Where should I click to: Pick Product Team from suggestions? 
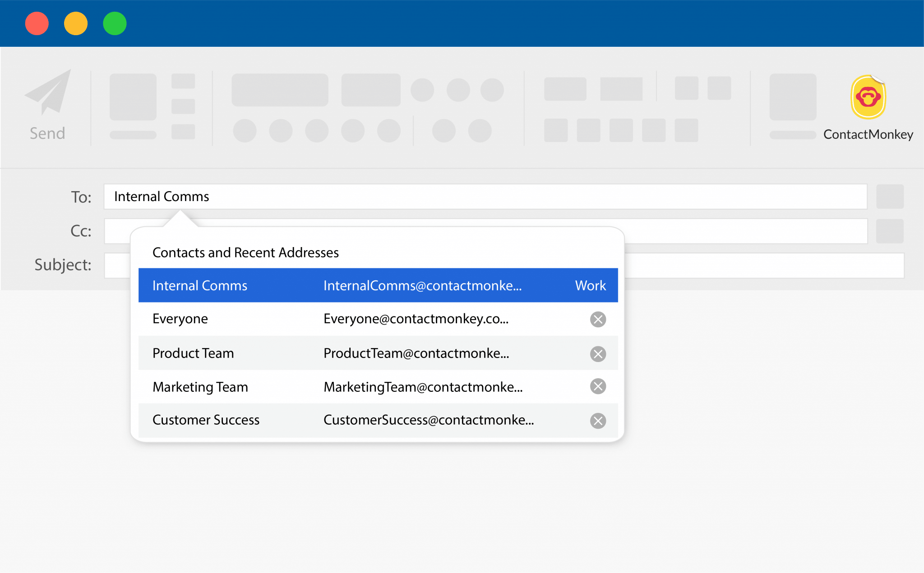[378, 353]
